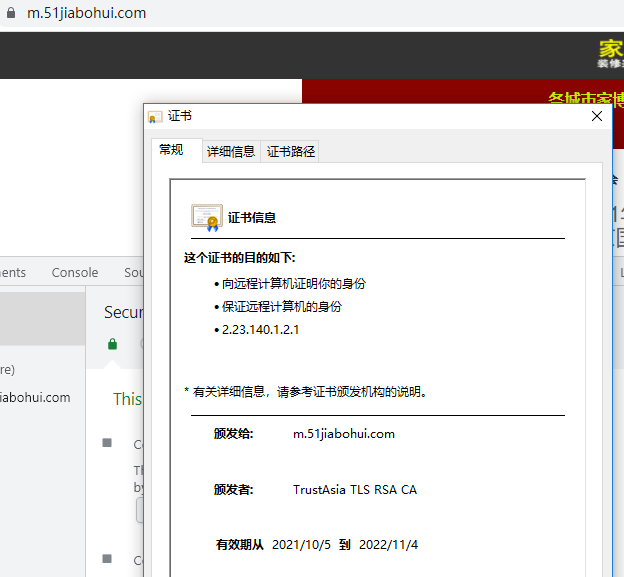Viewport: 624px width, 577px height.
Task: Switch to the Console tab in DevTools
Action: coord(75,272)
